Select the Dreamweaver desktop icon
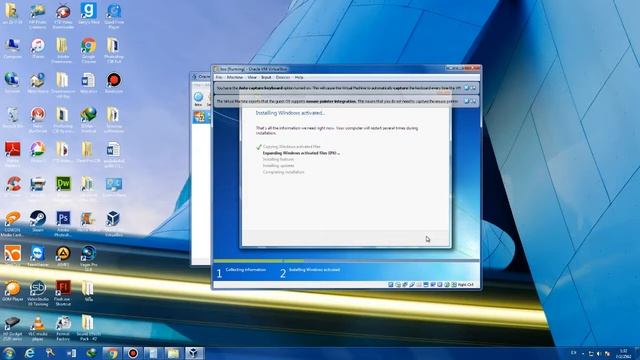The width and height of the screenshot is (640, 360). point(63,188)
